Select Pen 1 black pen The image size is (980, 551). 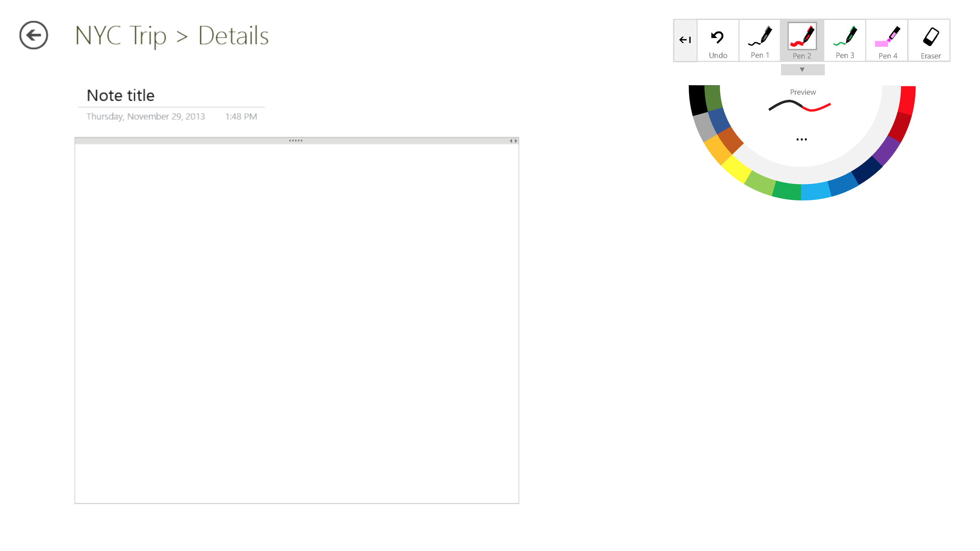(x=760, y=40)
